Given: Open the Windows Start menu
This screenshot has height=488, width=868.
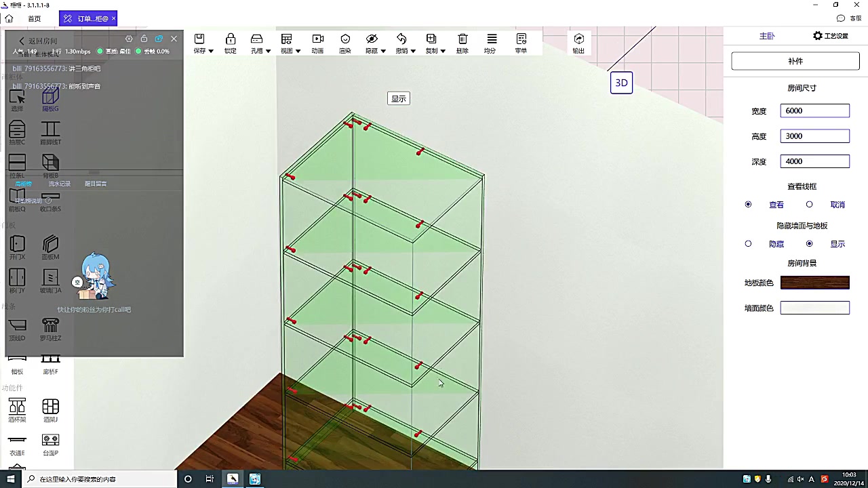Looking at the screenshot, I should pyautogui.click(x=10, y=479).
